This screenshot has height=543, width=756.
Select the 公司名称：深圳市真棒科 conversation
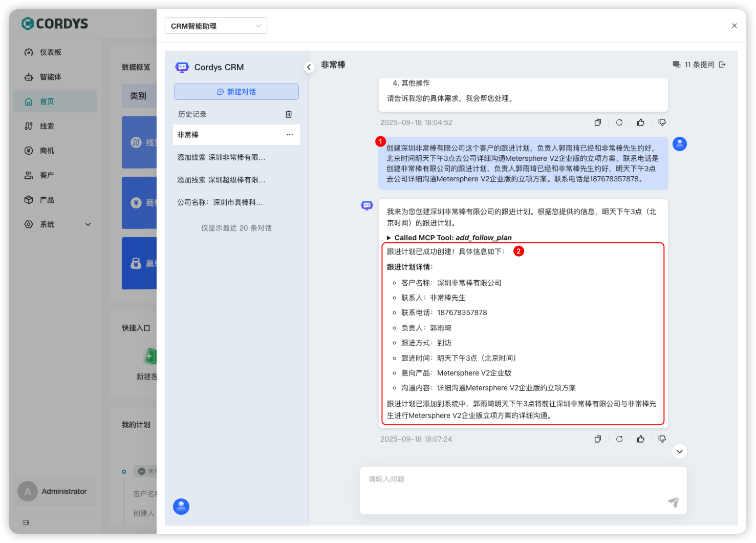pyautogui.click(x=220, y=202)
